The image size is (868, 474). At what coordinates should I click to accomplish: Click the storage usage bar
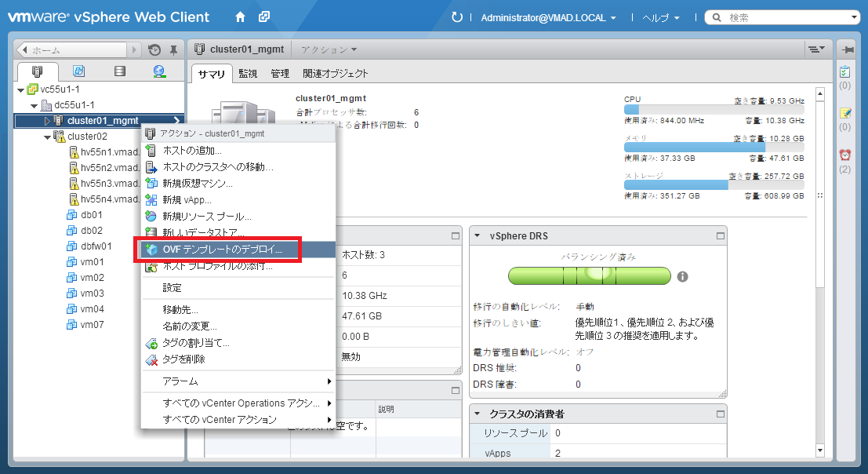[x=714, y=185]
